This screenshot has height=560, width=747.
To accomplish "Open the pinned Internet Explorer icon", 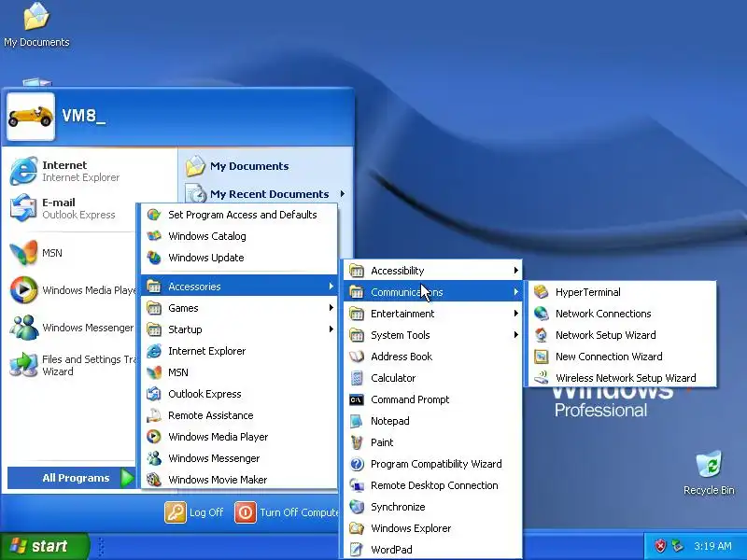I will [x=23, y=171].
